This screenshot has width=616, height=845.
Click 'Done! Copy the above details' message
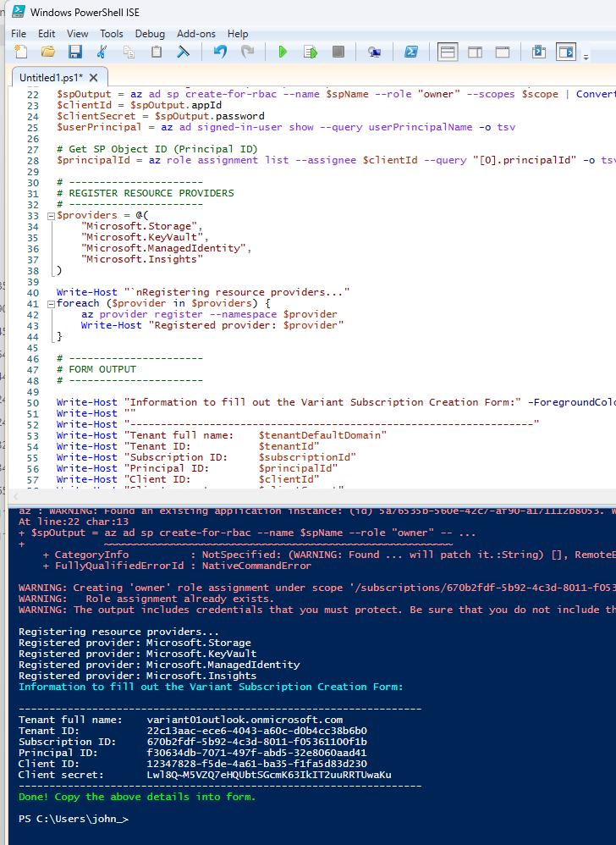tap(137, 797)
